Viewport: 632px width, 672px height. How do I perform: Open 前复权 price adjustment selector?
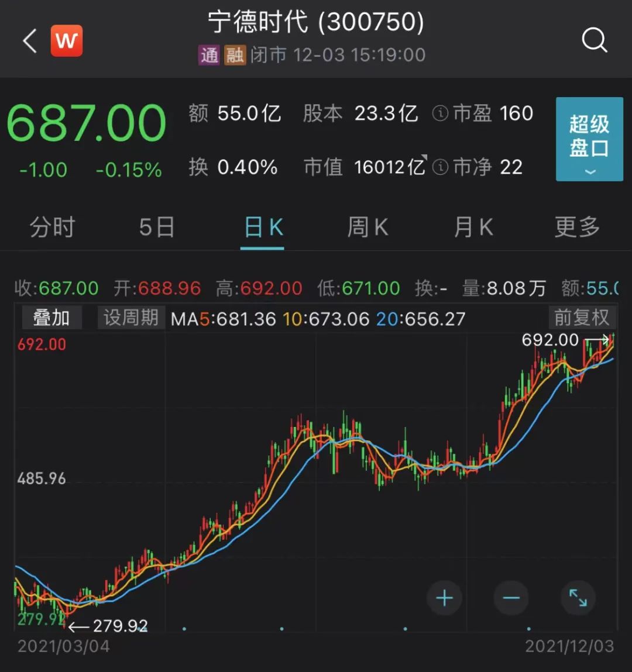[582, 318]
